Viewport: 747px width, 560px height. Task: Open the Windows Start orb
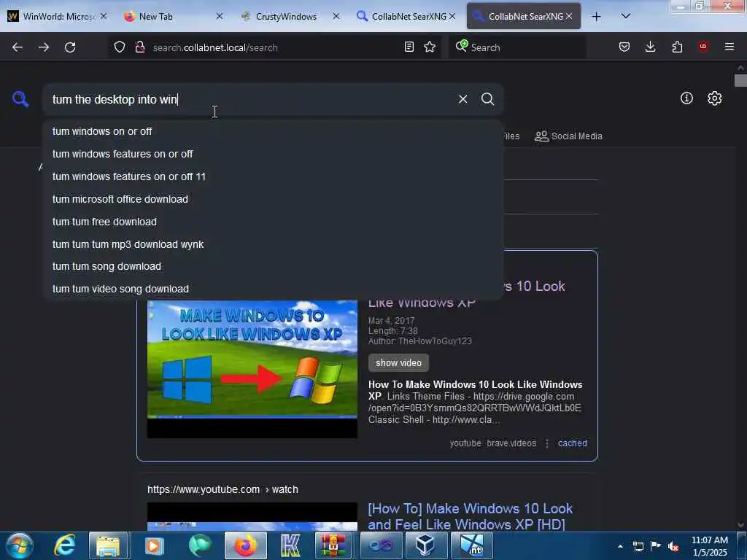pyautogui.click(x=19, y=545)
